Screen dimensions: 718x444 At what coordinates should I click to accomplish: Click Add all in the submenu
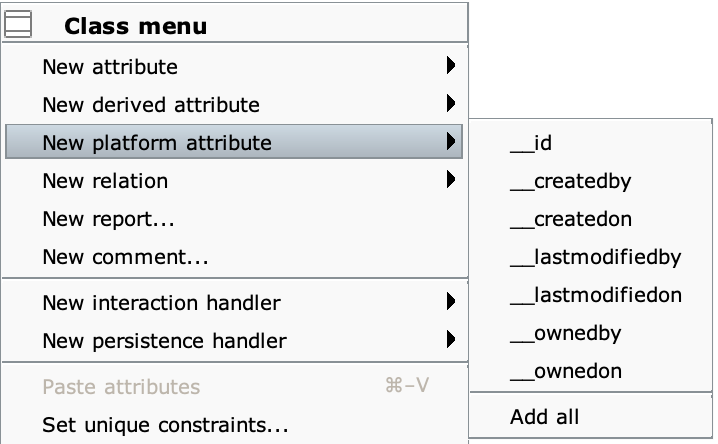591,417
